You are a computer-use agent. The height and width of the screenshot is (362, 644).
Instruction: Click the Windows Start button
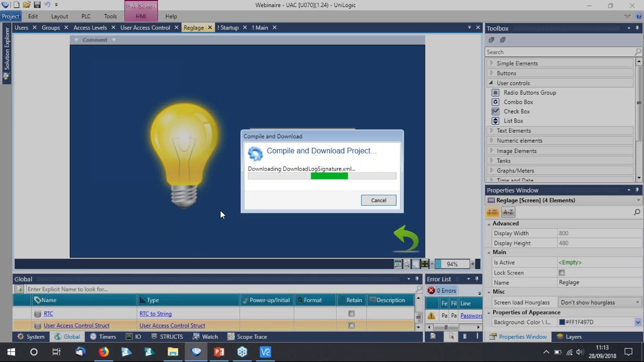(x=11, y=352)
